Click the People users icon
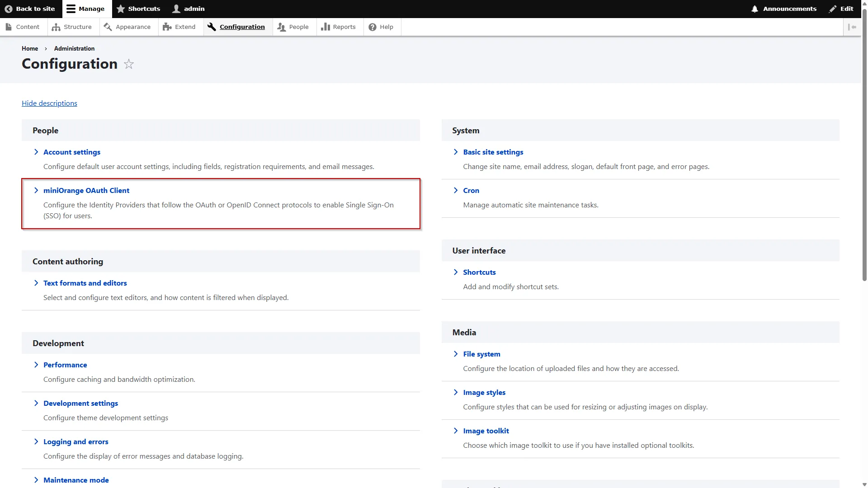This screenshot has height=488, width=868. tap(281, 27)
